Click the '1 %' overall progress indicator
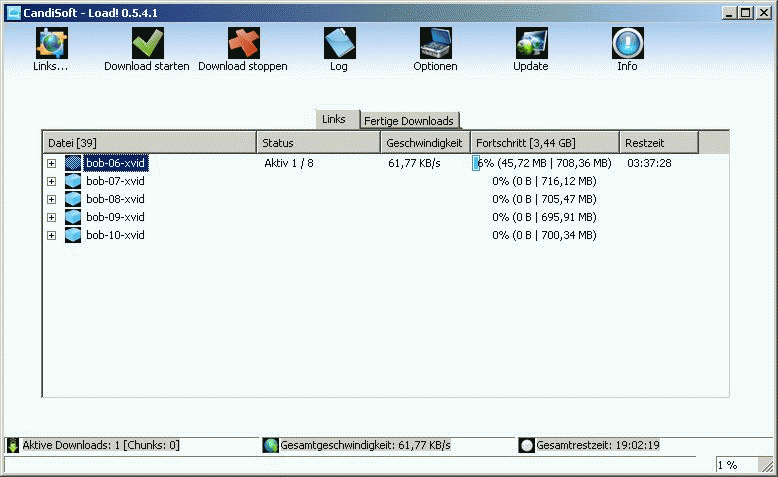 [728, 465]
